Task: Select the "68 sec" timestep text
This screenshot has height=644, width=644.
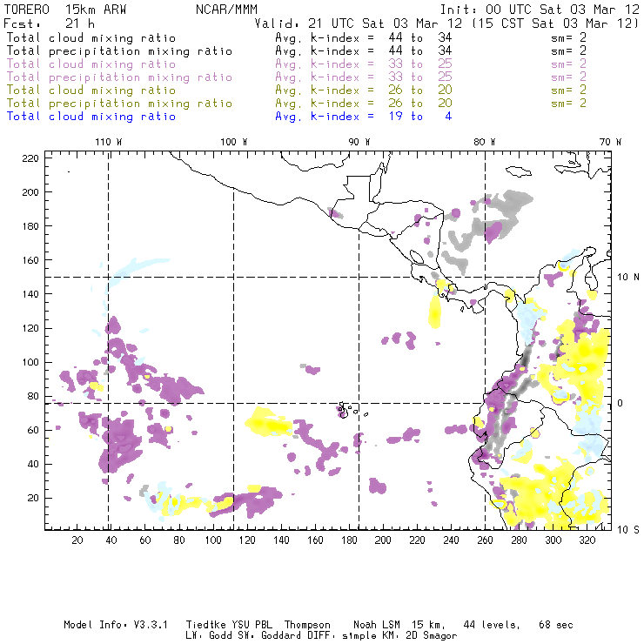Action: [556, 625]
